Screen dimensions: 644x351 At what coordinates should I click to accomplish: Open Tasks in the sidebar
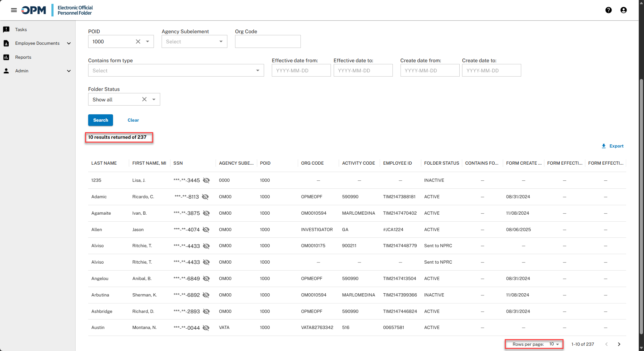(21, 30)
